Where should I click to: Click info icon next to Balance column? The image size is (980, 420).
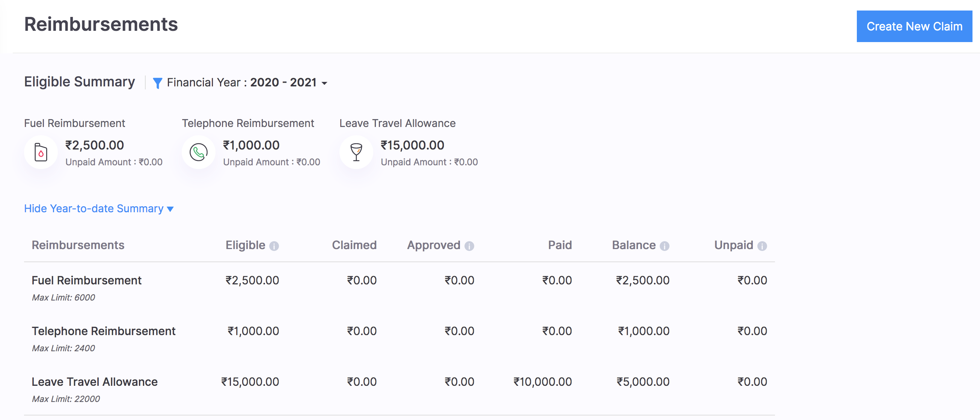pyautogui.click(x=664, y=246)
